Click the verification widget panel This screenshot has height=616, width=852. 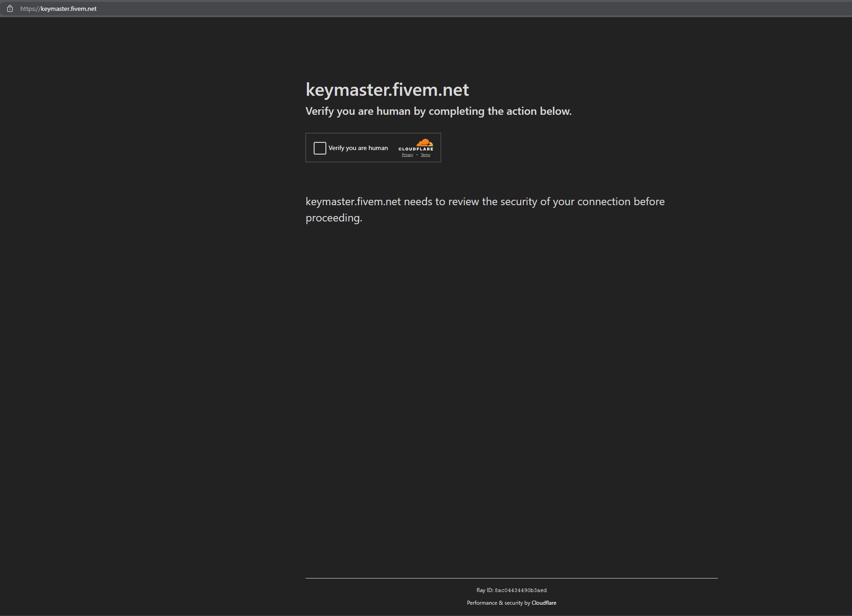tap(373, 147)
